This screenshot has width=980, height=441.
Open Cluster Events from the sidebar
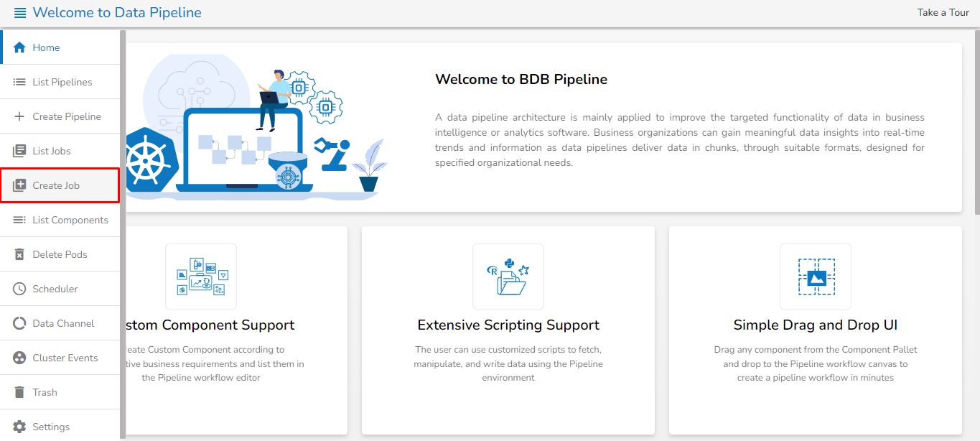tap(60, 358)
